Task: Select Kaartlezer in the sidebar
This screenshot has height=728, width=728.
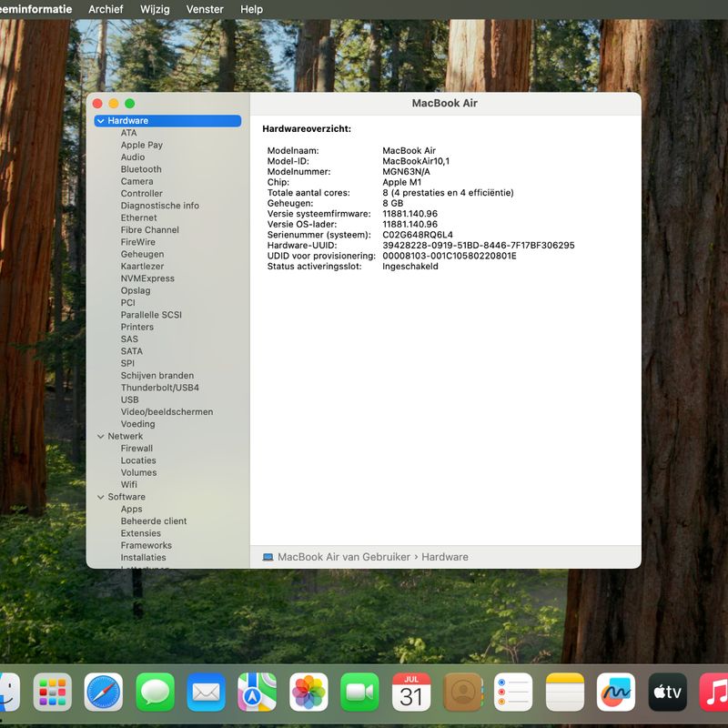Action: click(x=142, y=266)
